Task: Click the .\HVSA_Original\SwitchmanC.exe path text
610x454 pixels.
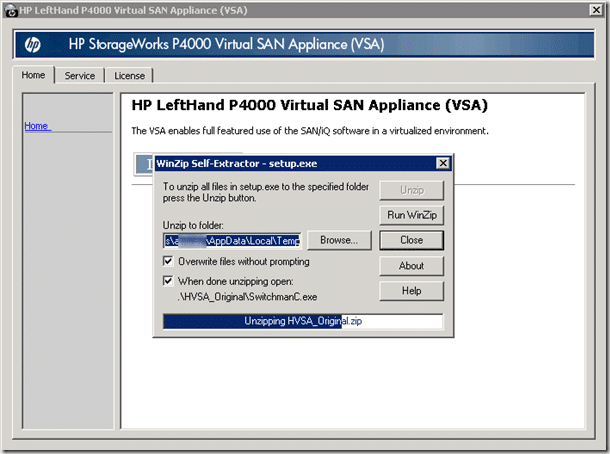Action: coord(247,297)
